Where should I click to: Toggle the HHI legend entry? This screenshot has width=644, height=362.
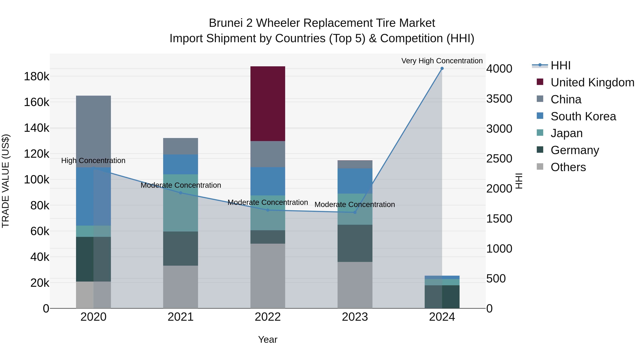[551, 65]
